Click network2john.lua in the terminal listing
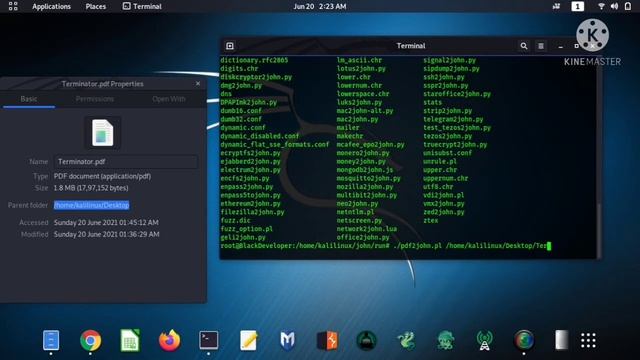Image resolution: width=640 pixels, height=360 pixels. click(x=367, y=229)
